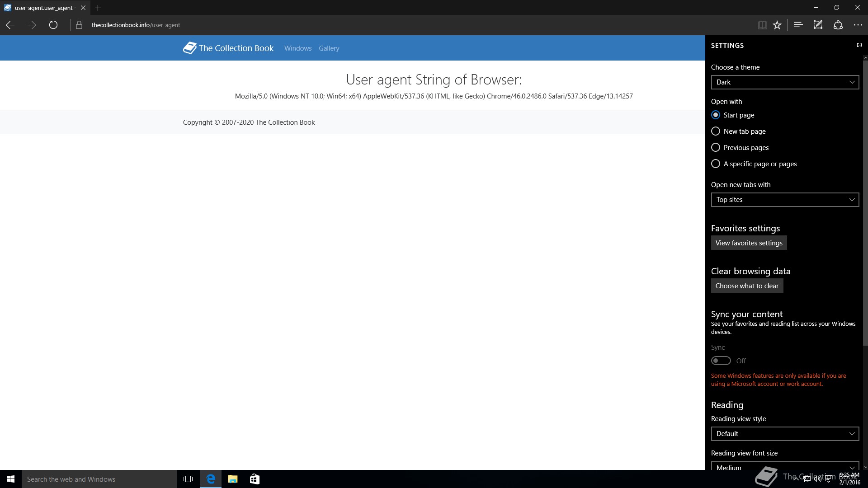This screenshot has height=488, width=868.
Task: Open Reading view font size dropdown
Action: pyautogui.click(x=785, y=466)
